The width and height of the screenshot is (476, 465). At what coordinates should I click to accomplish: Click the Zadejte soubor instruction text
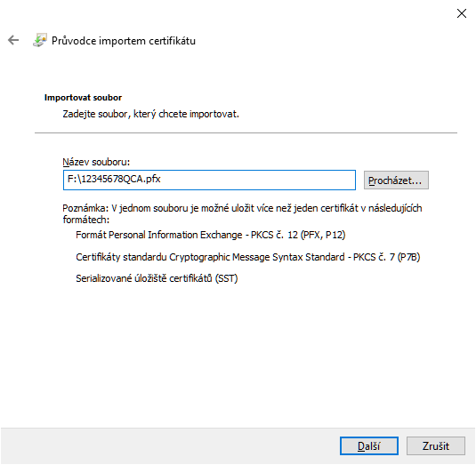151,114
